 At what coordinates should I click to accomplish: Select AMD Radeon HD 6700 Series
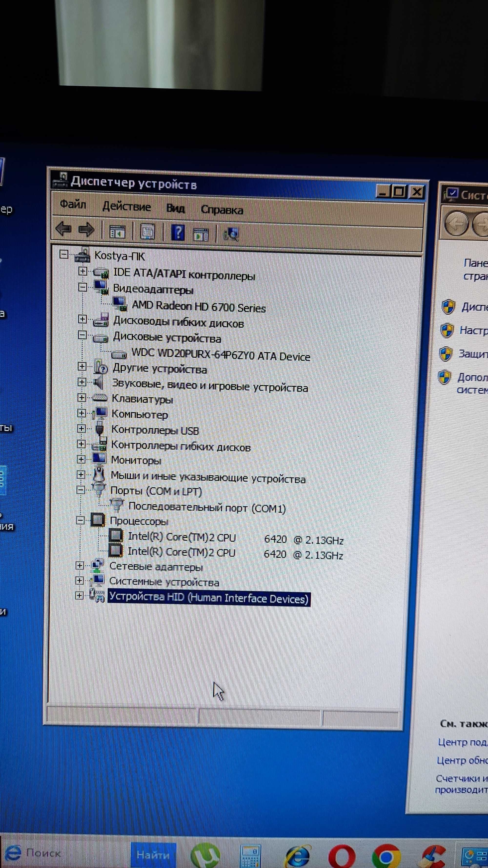(199, 307)
